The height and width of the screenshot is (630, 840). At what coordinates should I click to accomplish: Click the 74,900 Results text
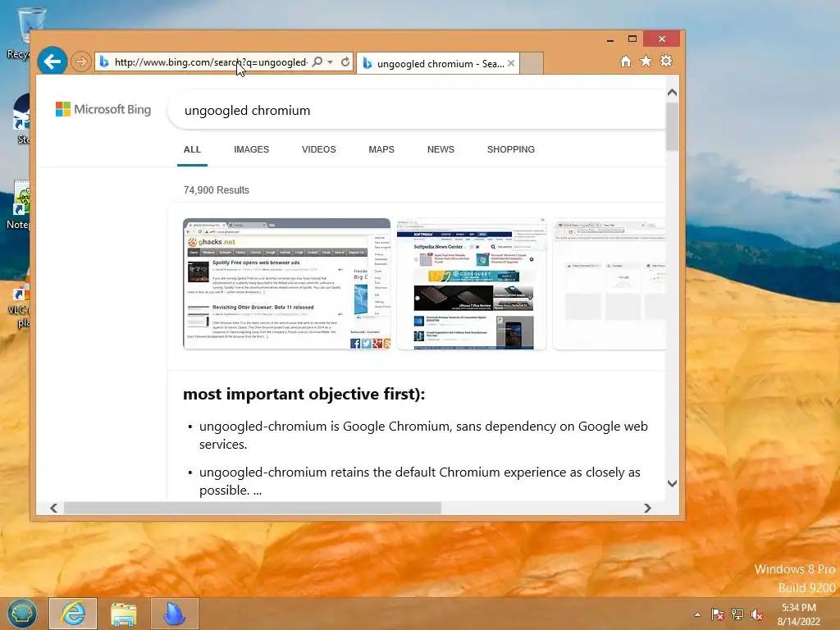point(217,190)
